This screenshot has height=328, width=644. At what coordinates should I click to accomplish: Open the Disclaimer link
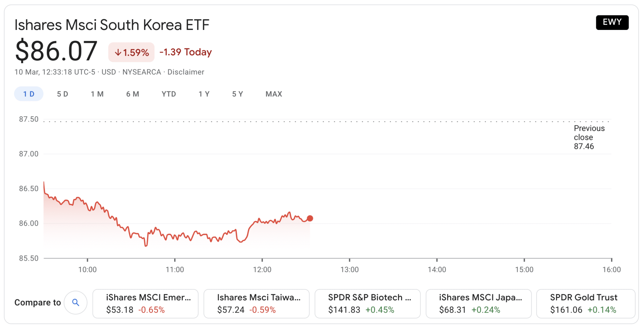(186, 72)
